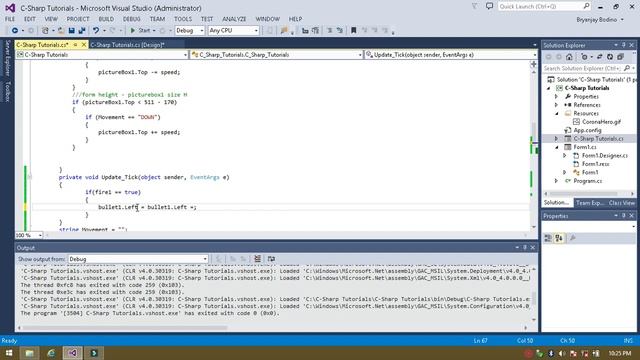Open the TEAM menu
This screenshot has width=640, height=360.
157,19
